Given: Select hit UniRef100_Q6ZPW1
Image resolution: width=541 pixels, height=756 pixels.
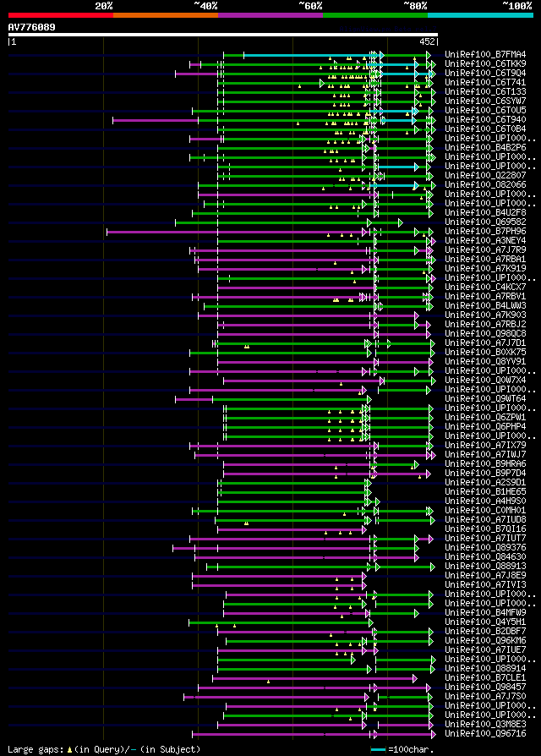Looking at the screenshot, I should 485,418.
